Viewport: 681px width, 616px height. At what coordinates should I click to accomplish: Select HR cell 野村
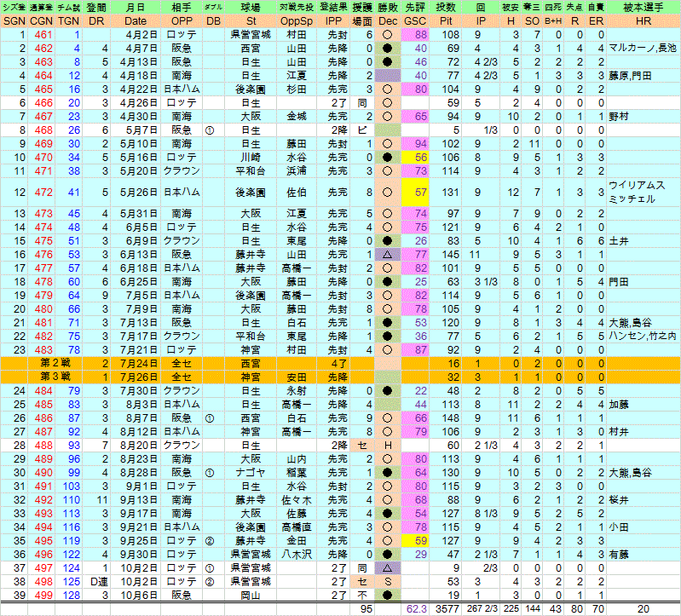[619, 117]
